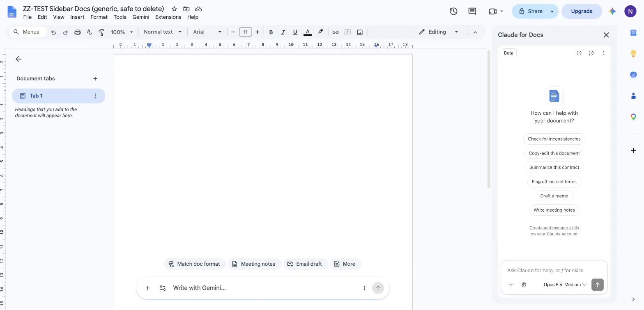Open the Editing mode dropdown
Image resolution: width=644 pixels, height=310 pixels.
click(x=438, y=32)
